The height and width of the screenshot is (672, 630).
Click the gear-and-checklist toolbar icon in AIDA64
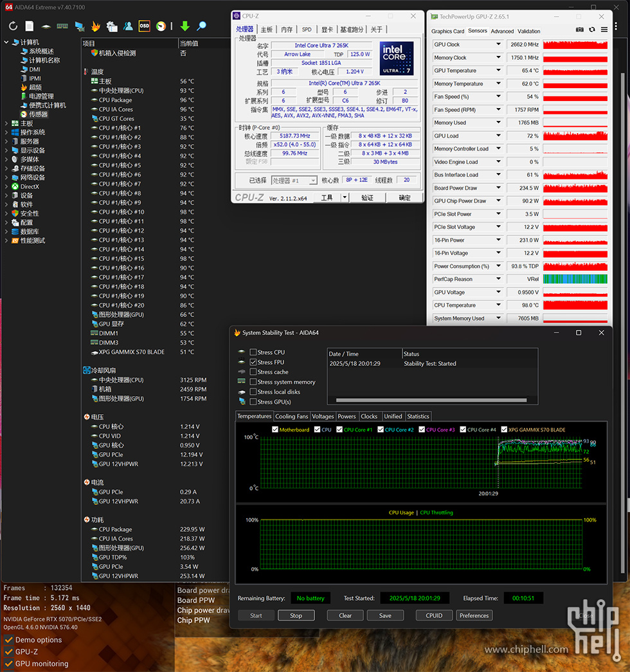(x=112, y=26)
